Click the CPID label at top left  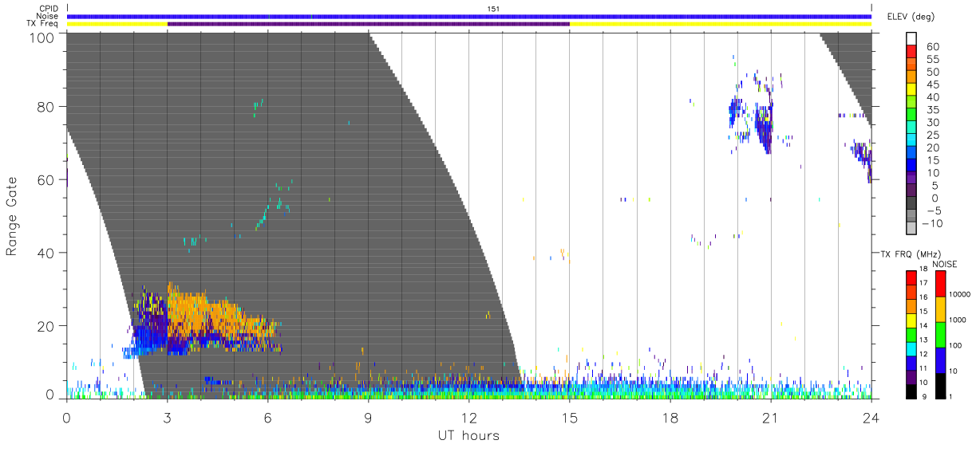pyautogui.click(x=49, y=9)
